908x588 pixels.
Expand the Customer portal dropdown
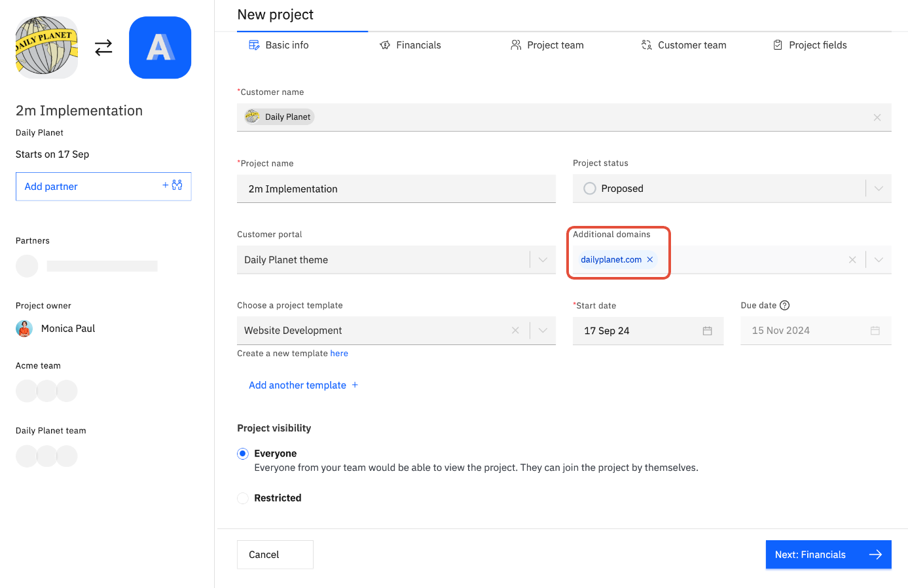543,260
